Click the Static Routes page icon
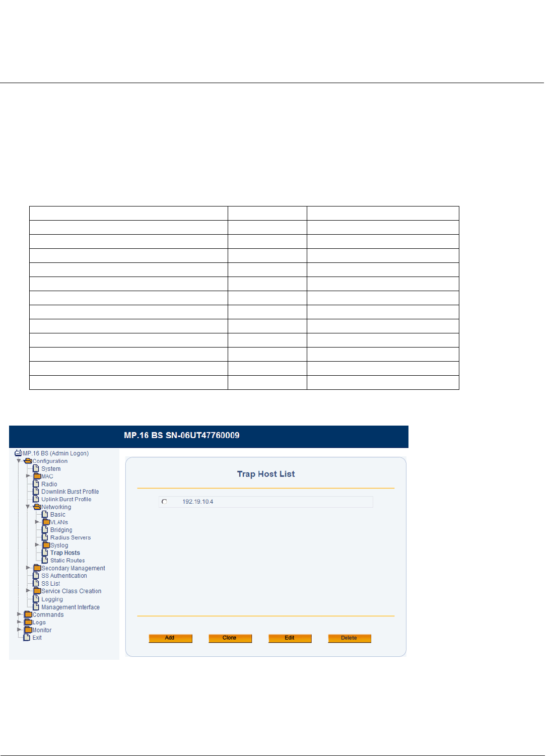Viewport: 549px width, 756px height. tap(45, 560)
